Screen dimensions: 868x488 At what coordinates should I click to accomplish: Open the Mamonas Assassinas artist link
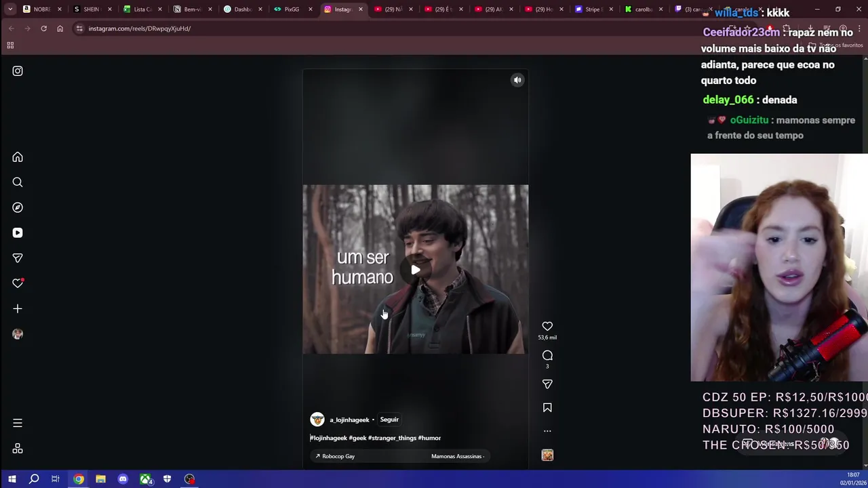457,456
